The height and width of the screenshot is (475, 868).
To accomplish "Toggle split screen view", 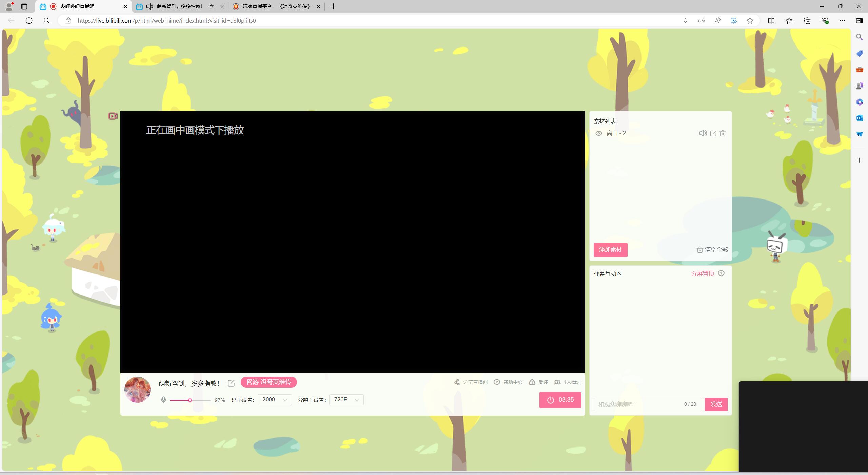I will click(771, 21).
